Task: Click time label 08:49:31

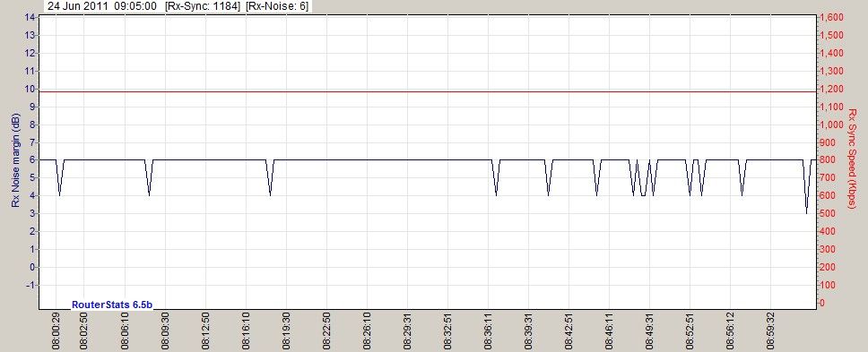Action: pyautogui.click(x=649, y=332)
